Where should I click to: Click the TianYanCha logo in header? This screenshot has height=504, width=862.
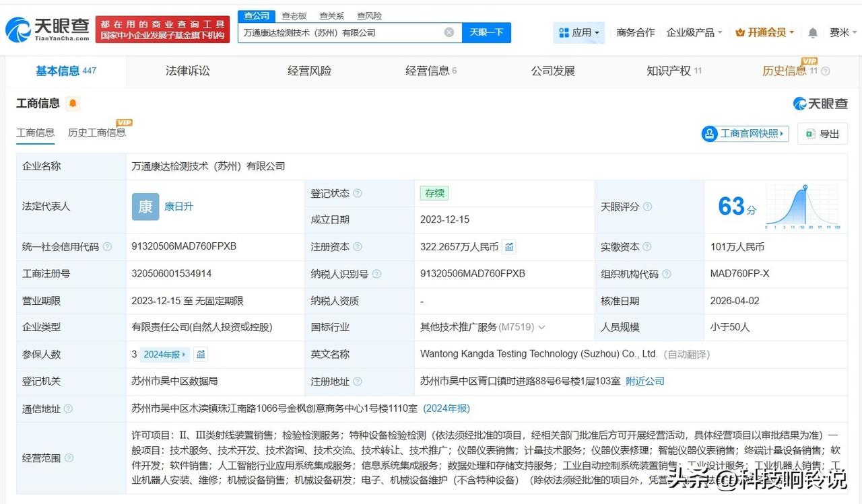click(47, 29)
